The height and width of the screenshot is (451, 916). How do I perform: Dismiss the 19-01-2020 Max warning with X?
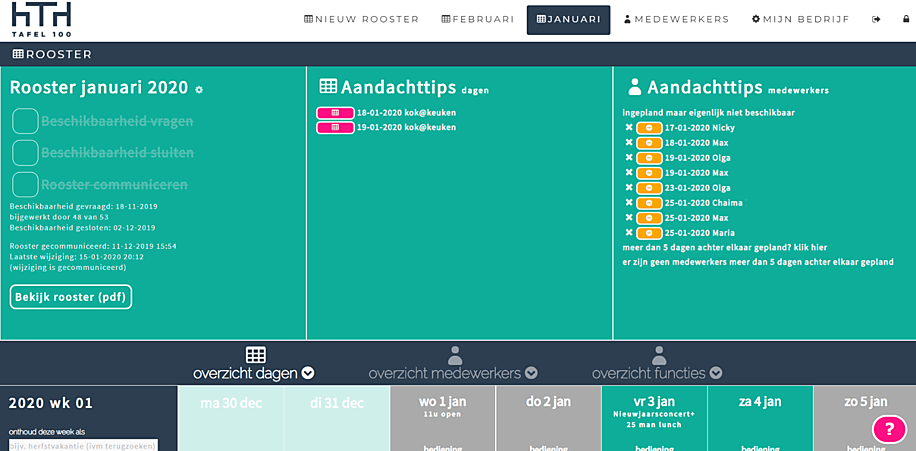coord(629,173)
